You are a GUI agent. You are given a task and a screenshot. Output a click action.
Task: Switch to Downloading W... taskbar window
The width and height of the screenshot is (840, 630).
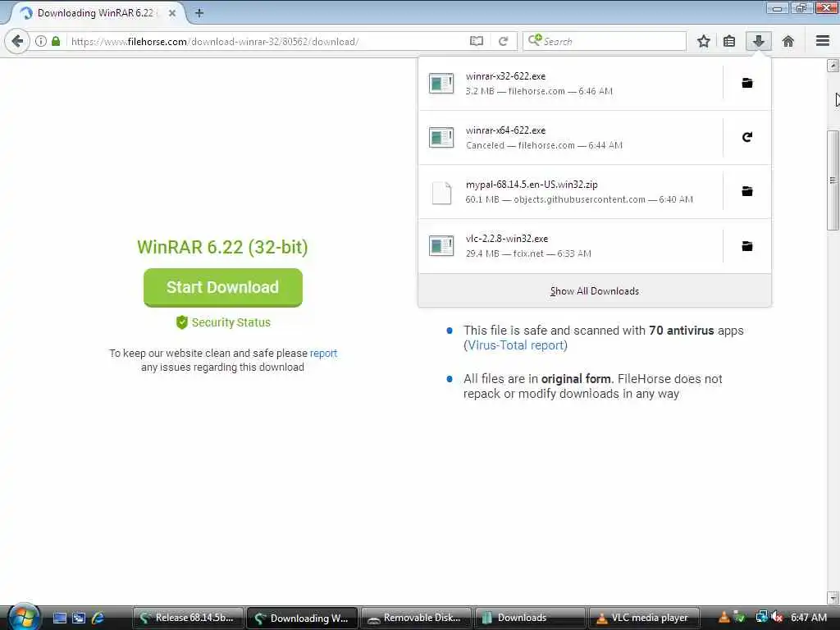pos(302,618)
